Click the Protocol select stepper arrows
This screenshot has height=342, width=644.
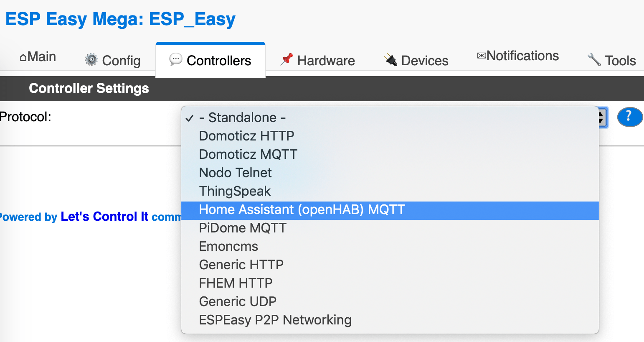(601, 117)
